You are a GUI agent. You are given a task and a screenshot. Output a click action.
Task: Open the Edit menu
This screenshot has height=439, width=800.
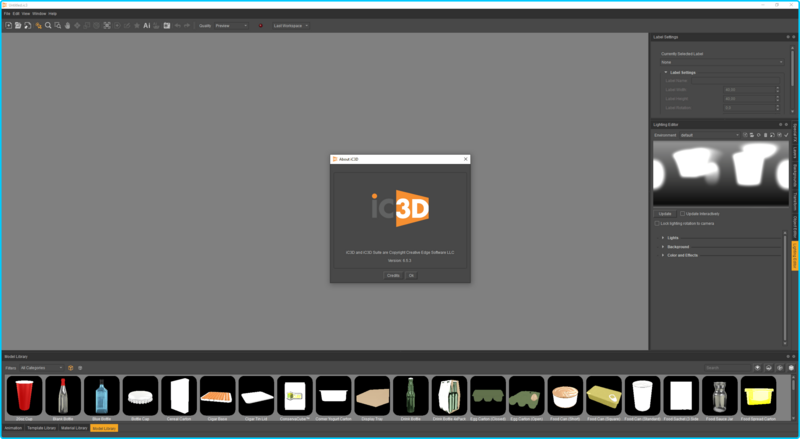pyautogui.click(x=16, y=14)
